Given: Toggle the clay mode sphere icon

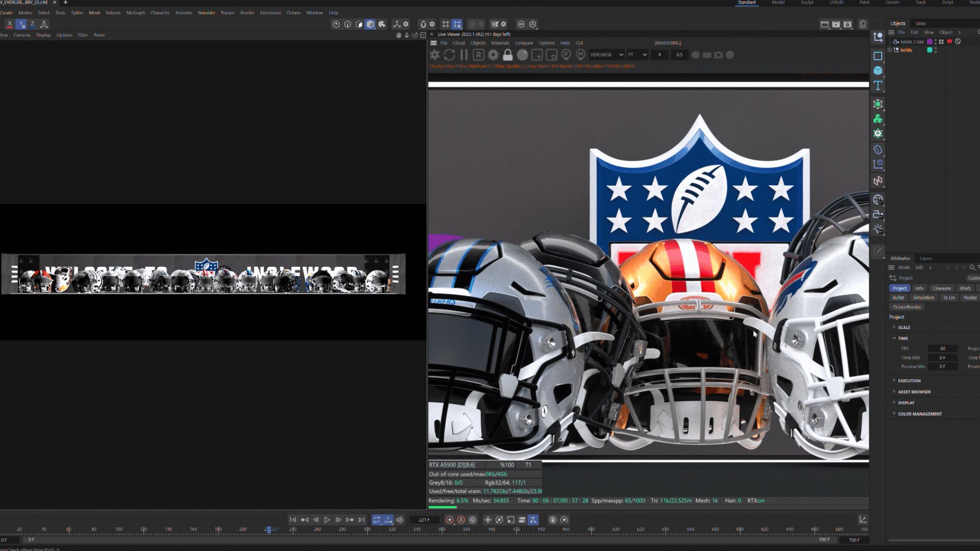Looking at the screenshot, I should 522,55.
